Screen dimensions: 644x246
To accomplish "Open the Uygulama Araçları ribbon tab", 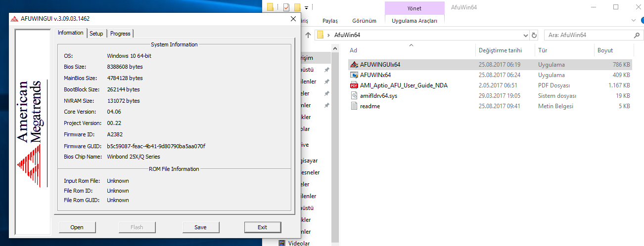I will click(x=414, y=21).
